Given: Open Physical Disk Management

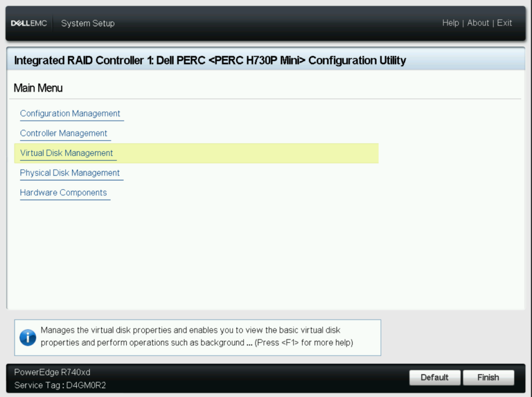Looking at the screenshot, I should point(70,173).
